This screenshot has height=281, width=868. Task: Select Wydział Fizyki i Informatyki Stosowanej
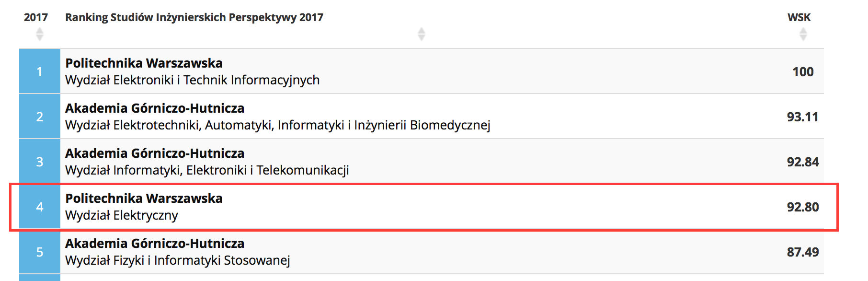tap(178, 260)
